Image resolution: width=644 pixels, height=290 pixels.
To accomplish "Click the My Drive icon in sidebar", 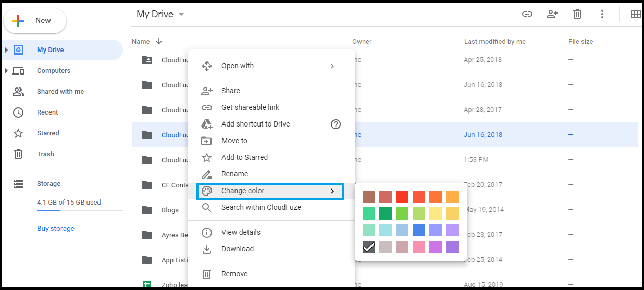I will click(18, 50).
